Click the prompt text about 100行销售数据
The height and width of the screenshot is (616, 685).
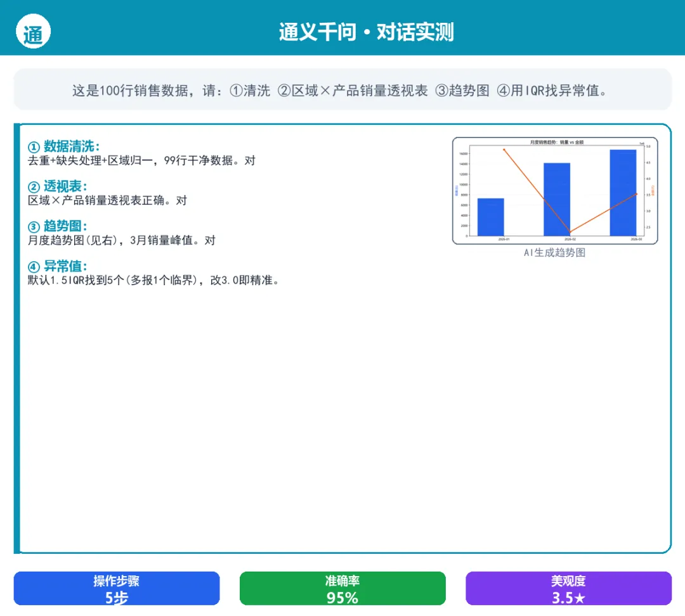coord(341,91)
